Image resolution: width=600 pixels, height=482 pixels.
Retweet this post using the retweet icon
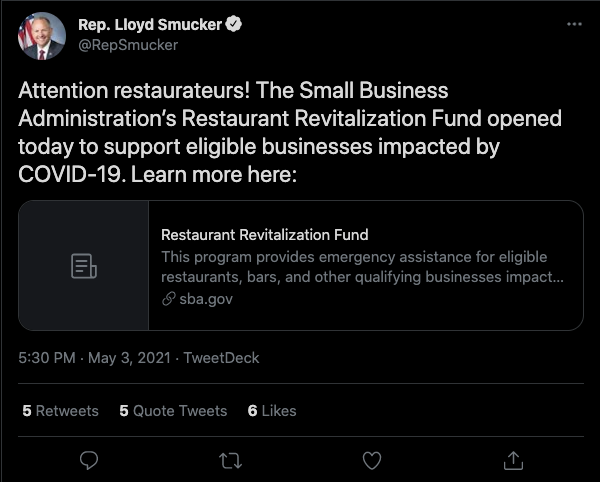(x=230, y=461)
